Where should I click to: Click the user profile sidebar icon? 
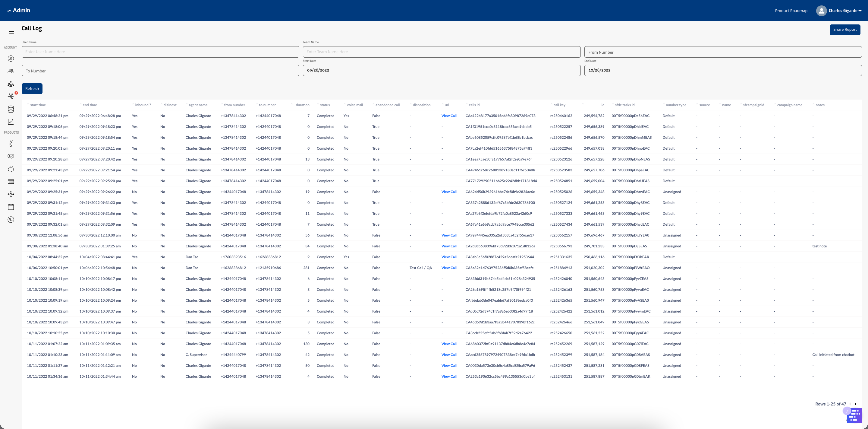pos(11,59)
